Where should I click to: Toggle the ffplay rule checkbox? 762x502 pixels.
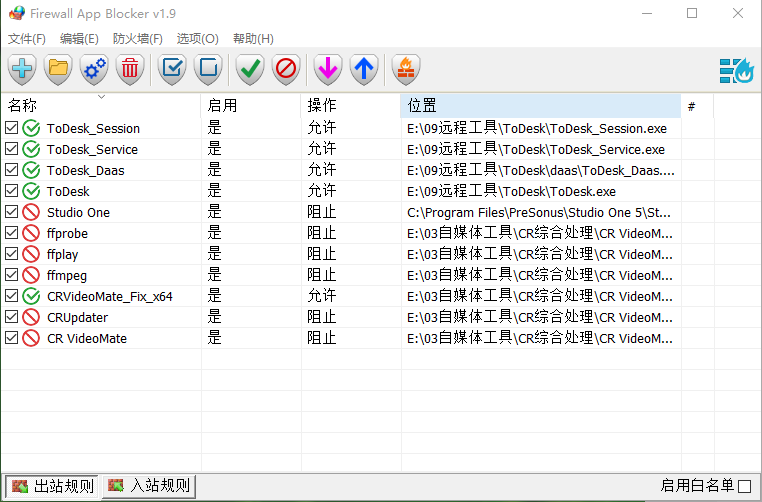coord(12,254)
